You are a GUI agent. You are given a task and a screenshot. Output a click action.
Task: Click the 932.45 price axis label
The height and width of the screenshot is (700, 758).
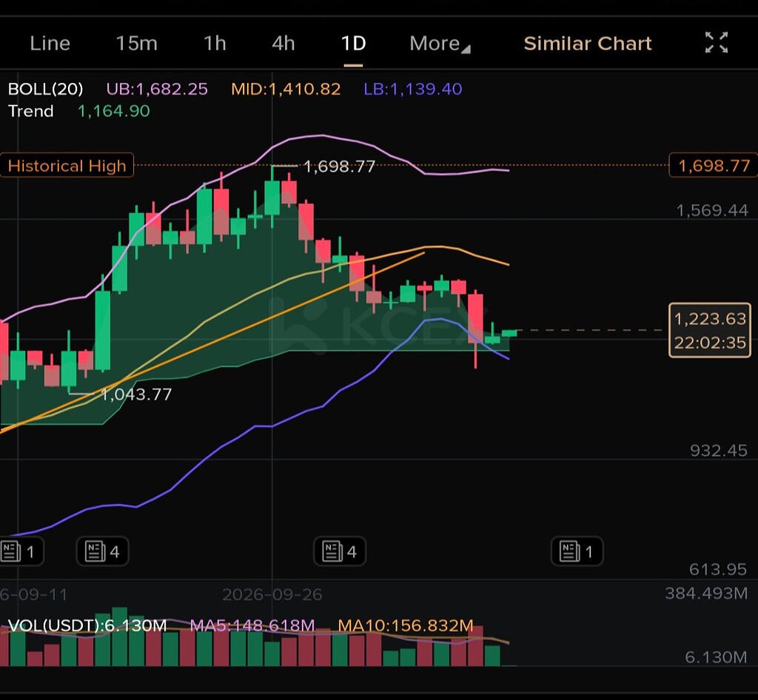(719, 450)
